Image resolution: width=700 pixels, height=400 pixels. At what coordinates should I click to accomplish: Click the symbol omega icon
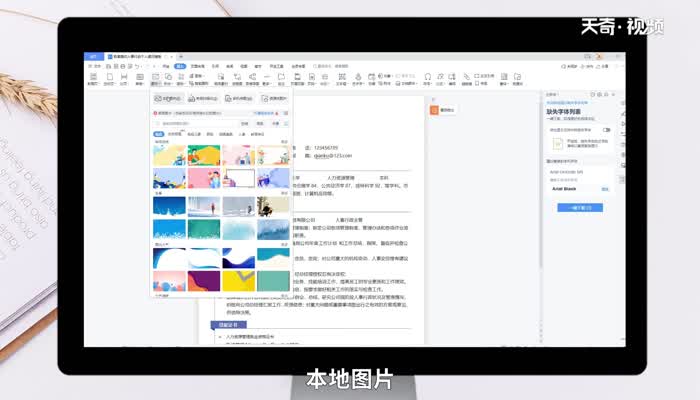pos(428,79)
